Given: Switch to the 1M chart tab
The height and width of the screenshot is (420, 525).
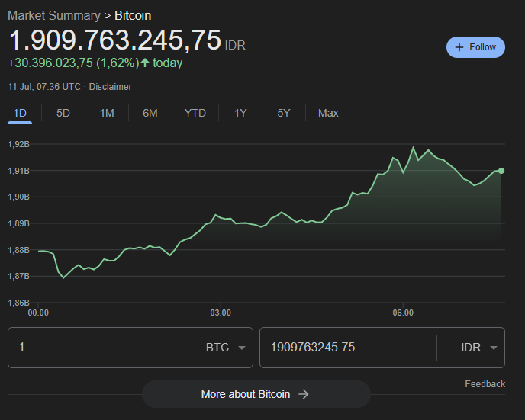Looking at the screenshot, I should pos(107,113).
